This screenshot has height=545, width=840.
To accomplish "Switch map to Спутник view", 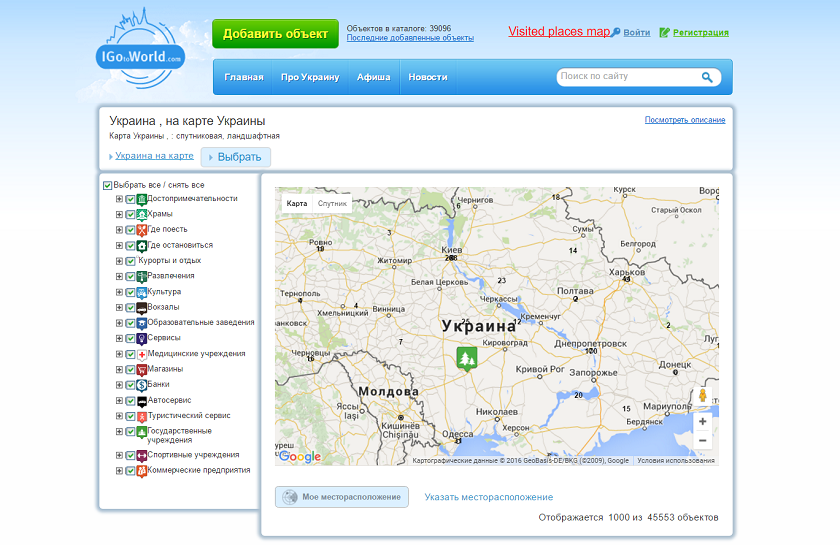I will click(332, 204).
